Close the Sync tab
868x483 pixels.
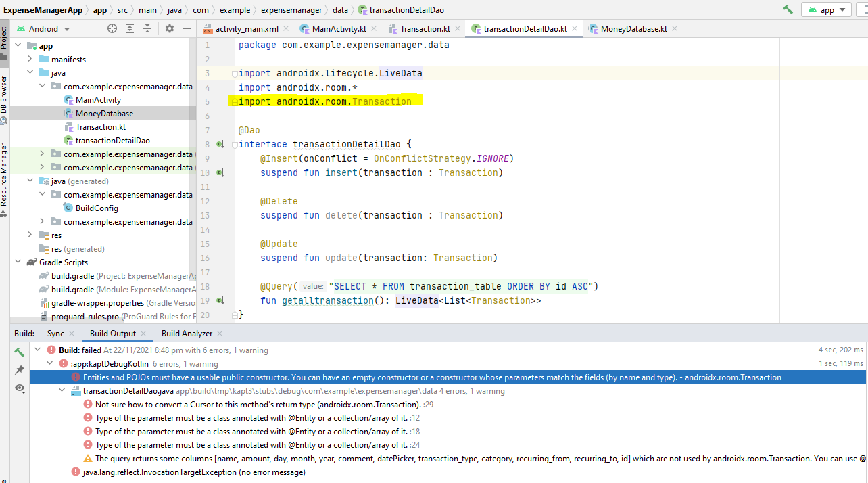coord(72,333)
